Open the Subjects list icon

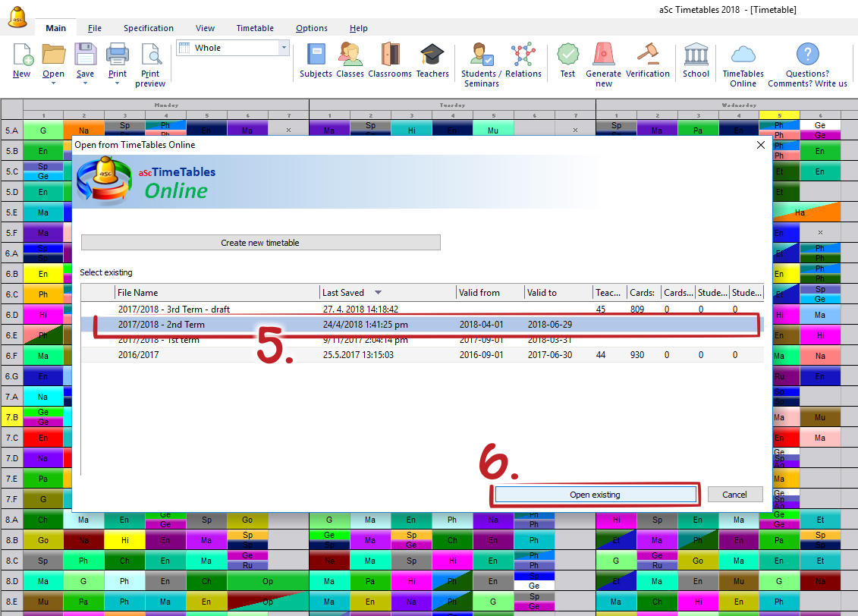tap(316, 55)
